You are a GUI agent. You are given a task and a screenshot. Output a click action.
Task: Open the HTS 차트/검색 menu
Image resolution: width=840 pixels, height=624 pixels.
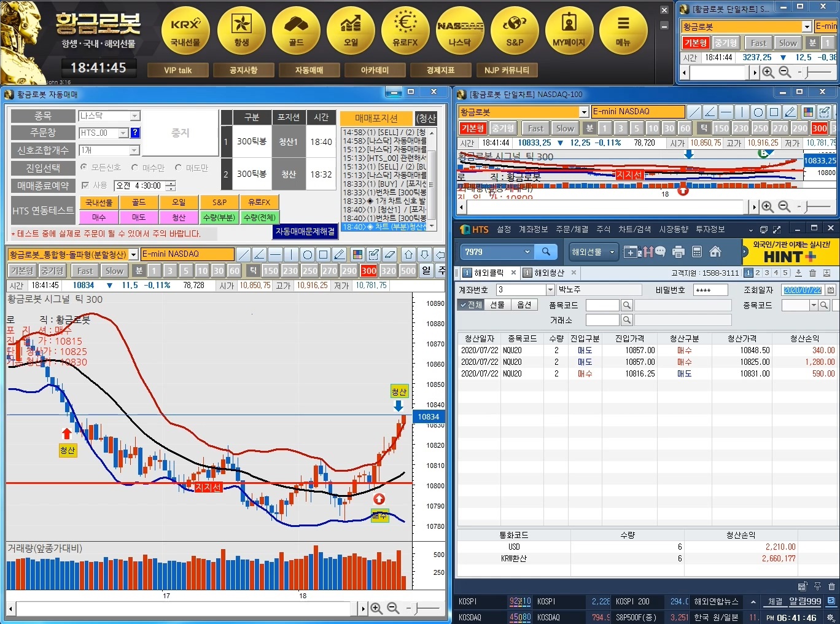click(x=634, y=229)
